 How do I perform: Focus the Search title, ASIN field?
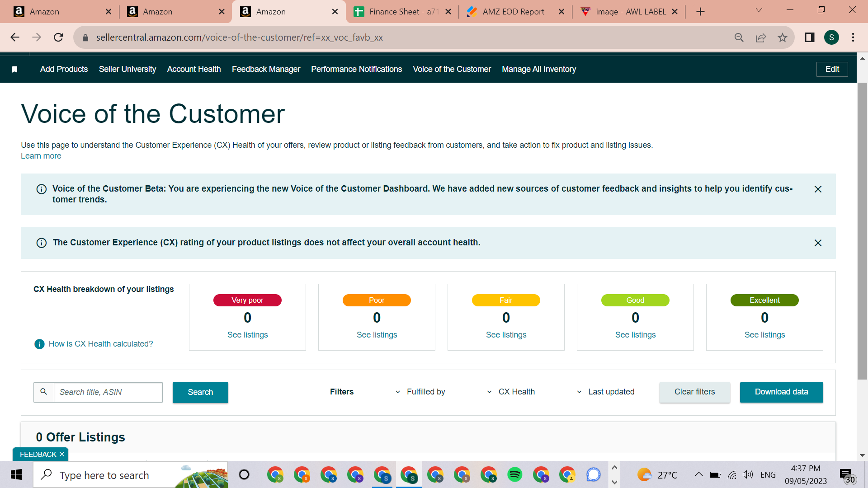(x=108, y=392)
